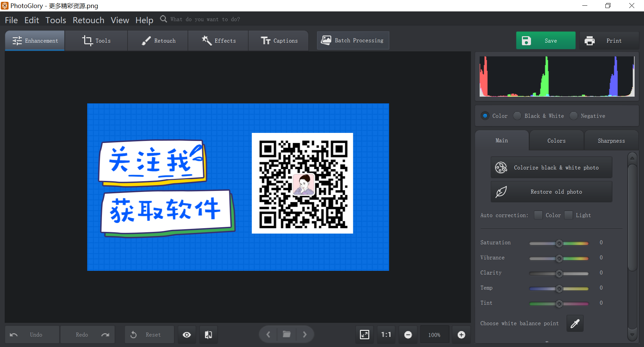Click the Redo arrow icon

pos(105,335)
